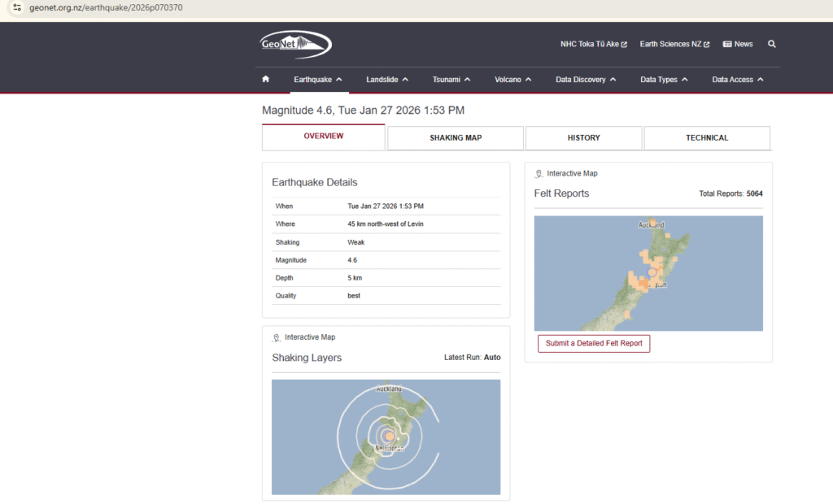Image resolution: width=833 pixels, height=504 pixels.
Task: Open the search magnifier icon
Action: point(771,44)
